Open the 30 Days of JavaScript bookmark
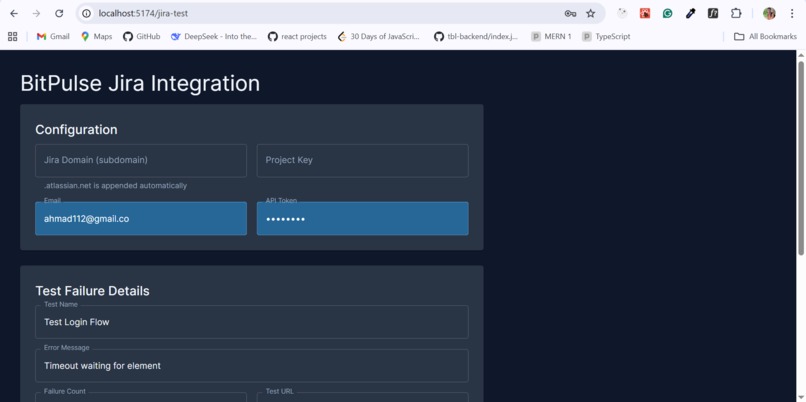Image resolution: width=806 pixels, height=402 pixels. [x=379, y=36]
